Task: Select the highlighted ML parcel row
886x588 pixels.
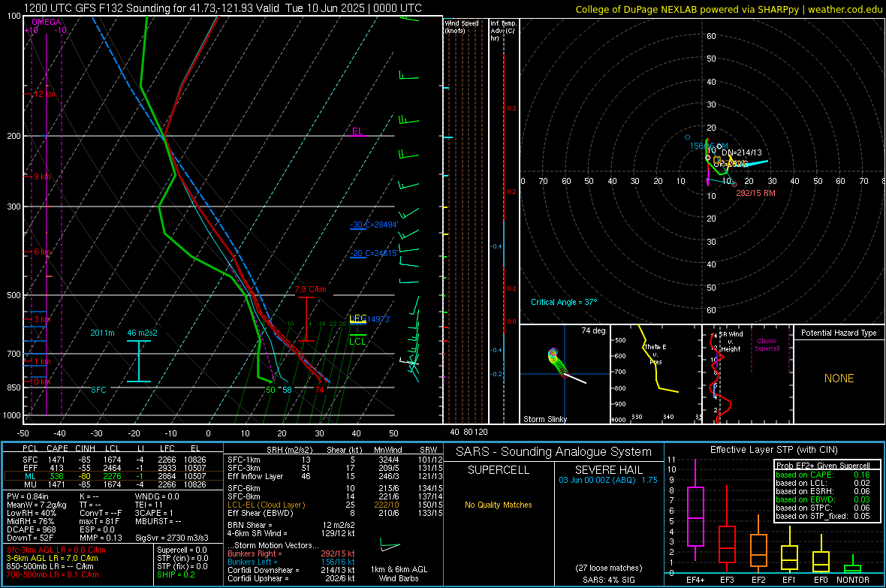Action: [113, 476]
